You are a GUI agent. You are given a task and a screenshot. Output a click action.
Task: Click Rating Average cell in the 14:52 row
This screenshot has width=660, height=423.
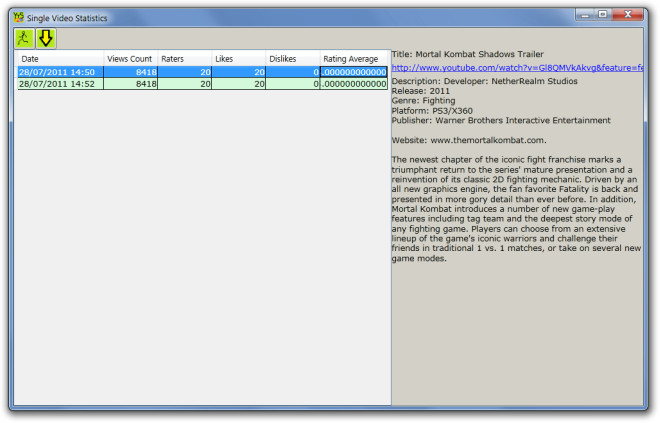(x=354, y=84)
